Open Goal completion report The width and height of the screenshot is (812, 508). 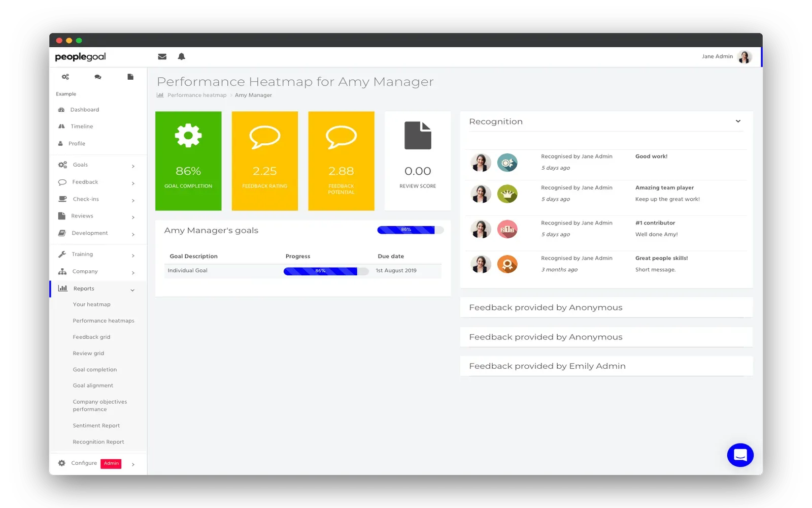pos(95,370)
